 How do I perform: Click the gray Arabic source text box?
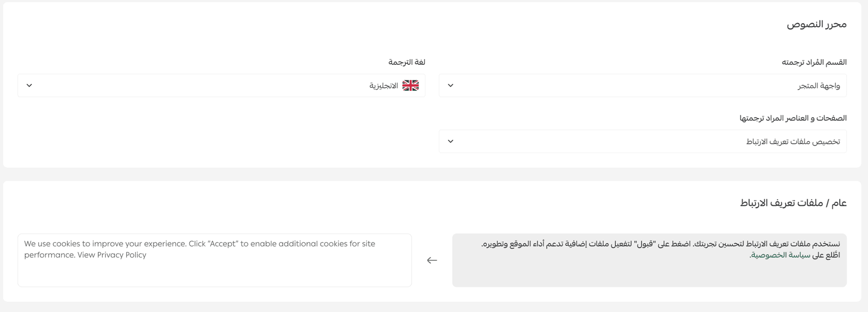click(649, 272)
